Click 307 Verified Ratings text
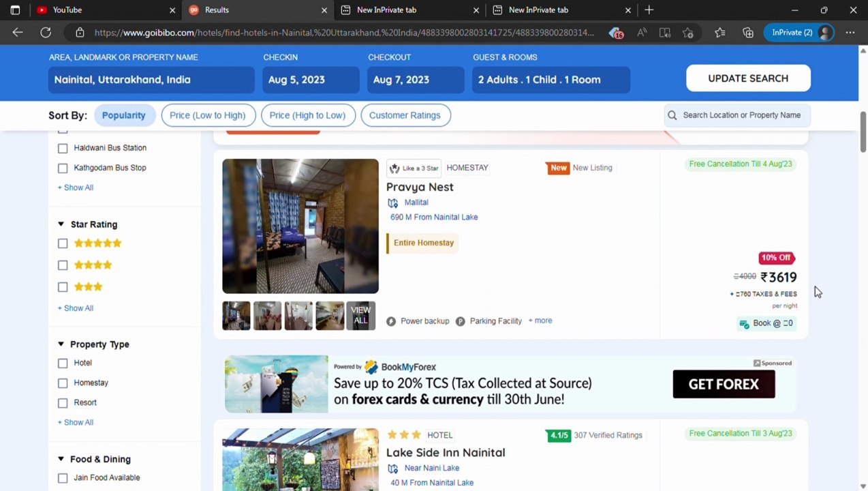The height and width of the screenshot is (491, 868). (x=608, y=435)
